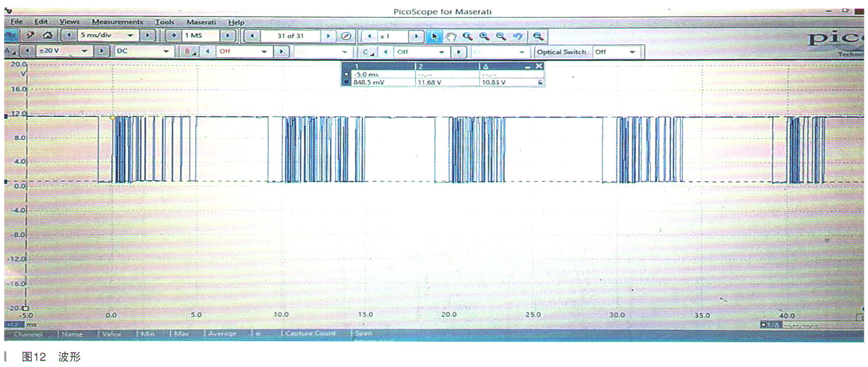Open channel B Off range dropdown
This screenshot has width=868, height=367.
pyautogui.click(x=264, y=51)
